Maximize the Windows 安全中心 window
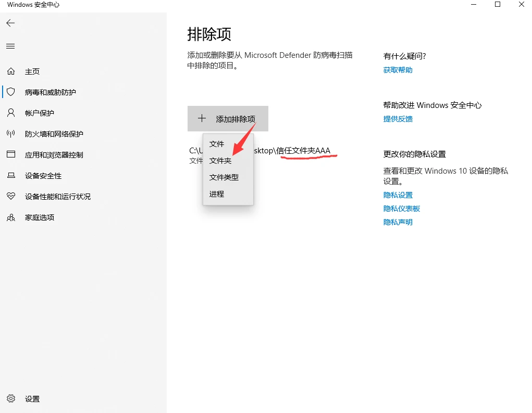 (x=498, y=4)
